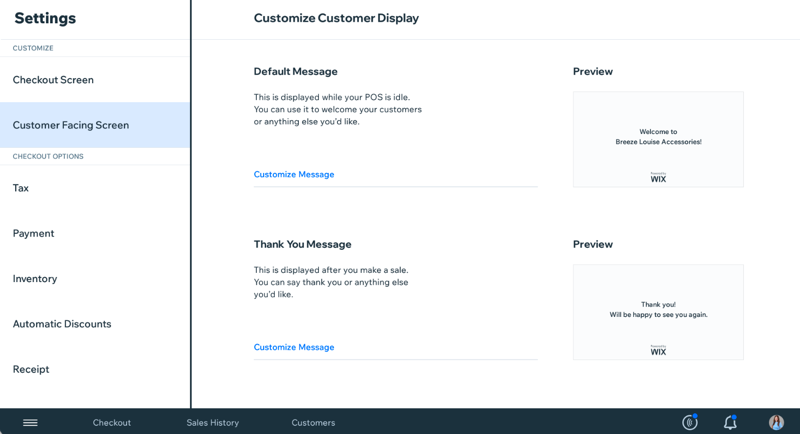This screenshot has height=434, width=800.
Task: Click the Thank You Message heading
Action: pyautogui.click(x=303, y=244)
